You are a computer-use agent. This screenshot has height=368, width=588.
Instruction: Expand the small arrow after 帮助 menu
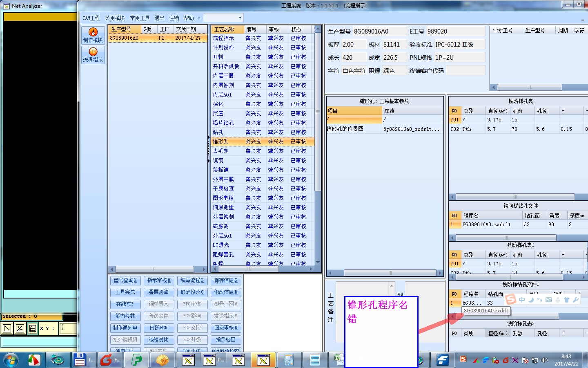pos(199,18)
